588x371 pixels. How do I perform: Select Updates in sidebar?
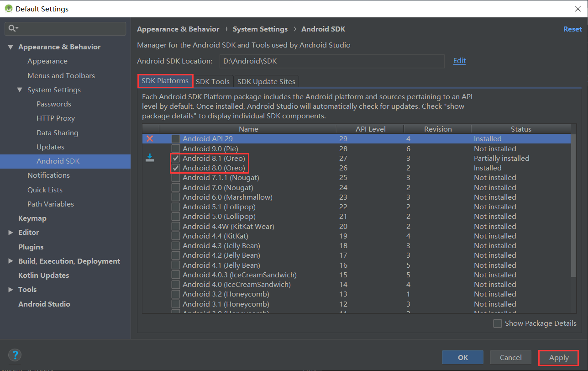click(x=50, y=147)
